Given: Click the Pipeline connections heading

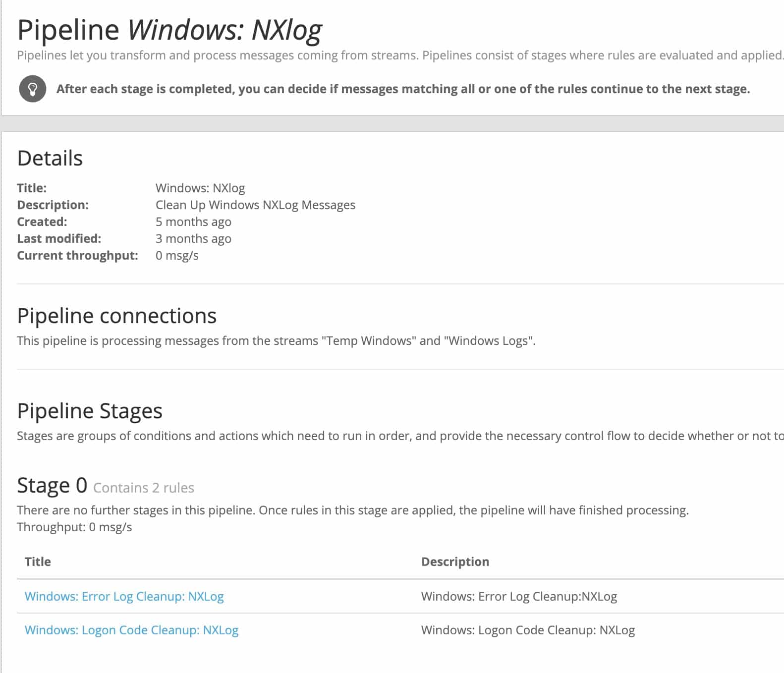Looking at the screenshot, I should 116,316.
